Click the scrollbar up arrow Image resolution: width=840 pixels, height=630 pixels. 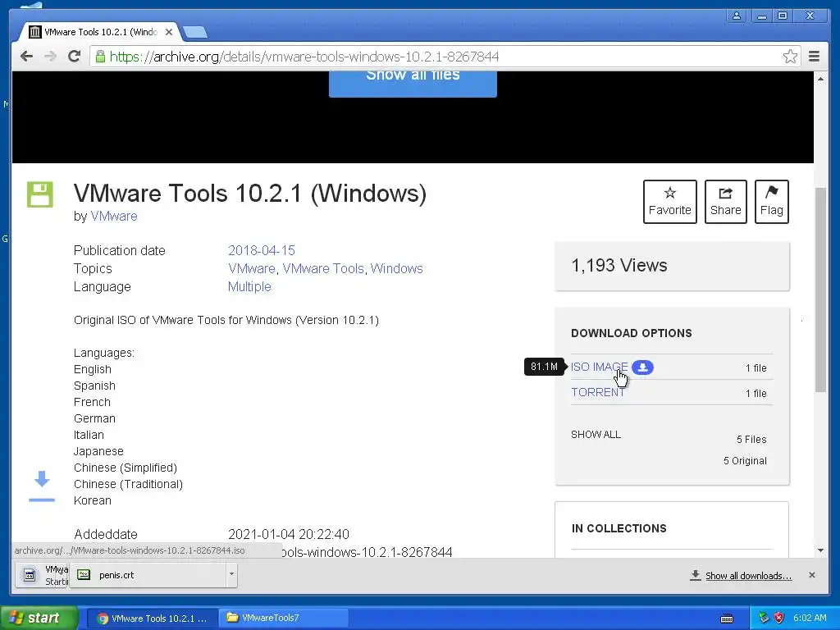tap(820, 79)
